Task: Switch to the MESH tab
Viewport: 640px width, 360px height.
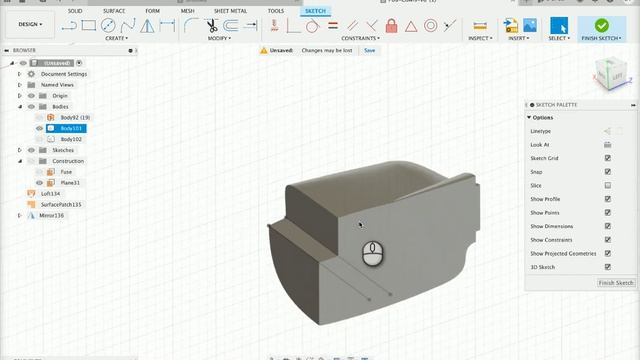Action: 188,11
